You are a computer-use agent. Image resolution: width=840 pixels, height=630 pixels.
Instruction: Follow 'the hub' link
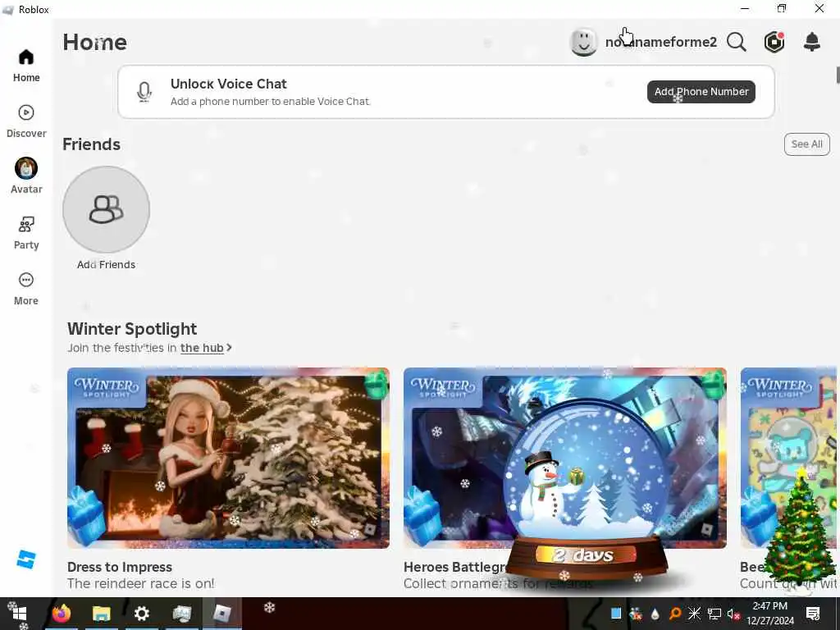click(202, 348)
